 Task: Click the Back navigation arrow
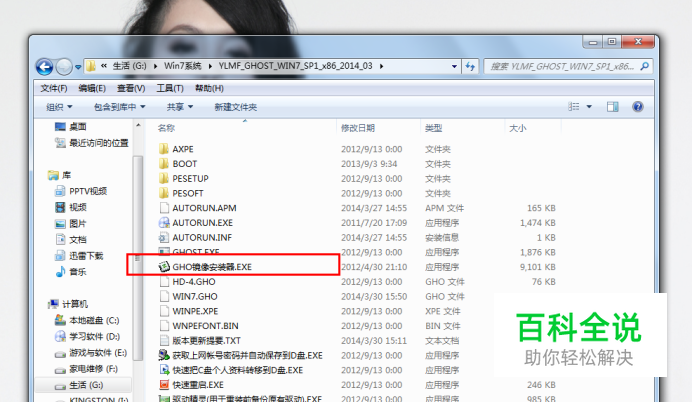[x=45, y=67]
